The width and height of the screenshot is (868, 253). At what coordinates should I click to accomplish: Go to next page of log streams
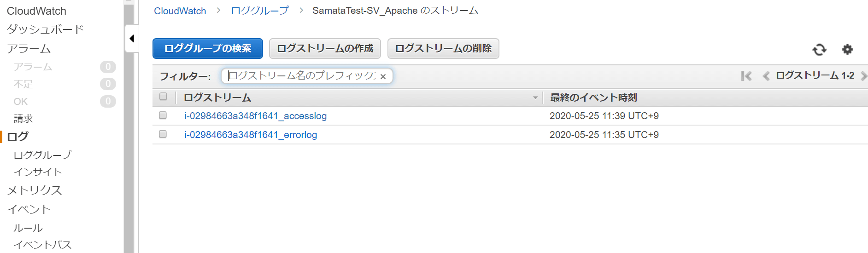(863, 76)
